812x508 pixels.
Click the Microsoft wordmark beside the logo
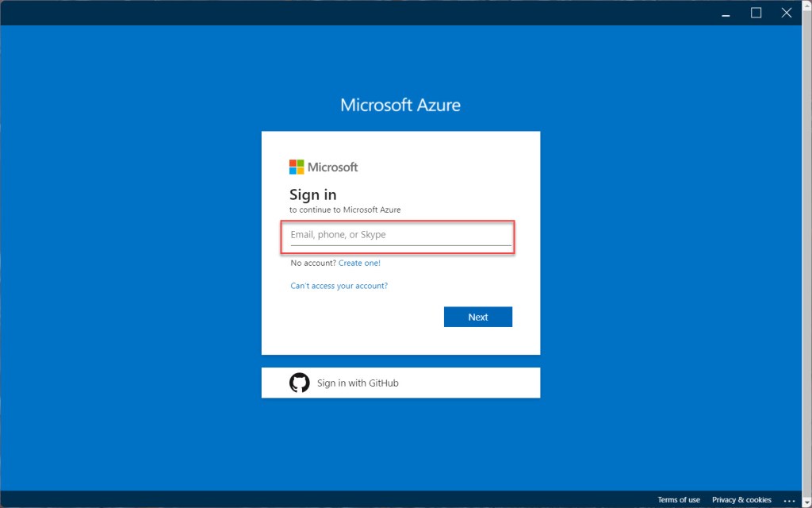tap(332, 167)
